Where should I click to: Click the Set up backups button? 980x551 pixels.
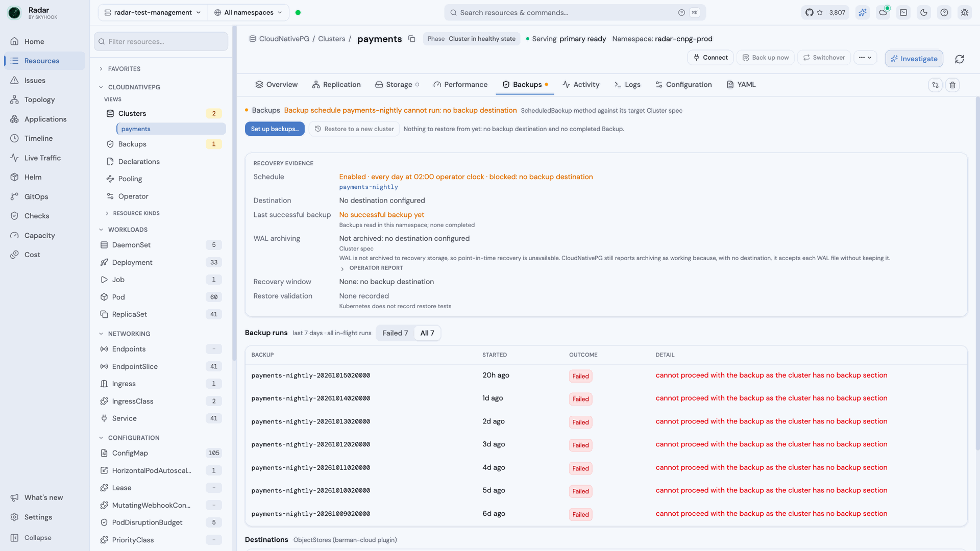point(275,129)
